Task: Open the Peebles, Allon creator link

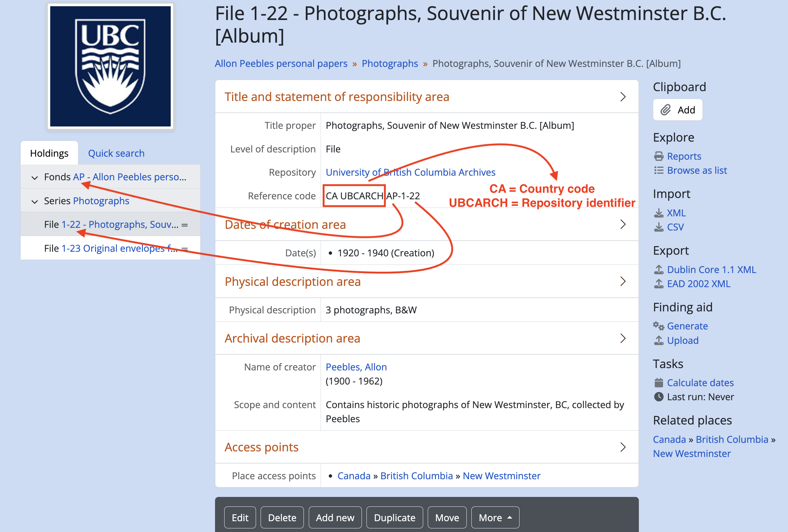Action: (x=356, y=367)
